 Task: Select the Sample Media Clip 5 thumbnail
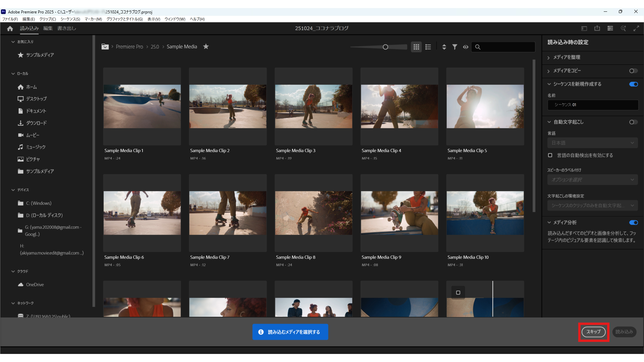click(485, 106)
